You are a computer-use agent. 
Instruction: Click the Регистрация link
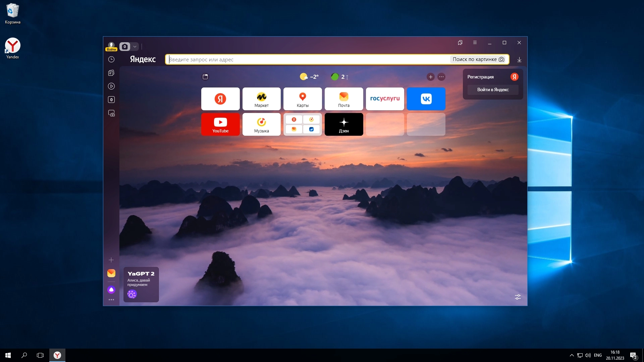coord(480,77)
